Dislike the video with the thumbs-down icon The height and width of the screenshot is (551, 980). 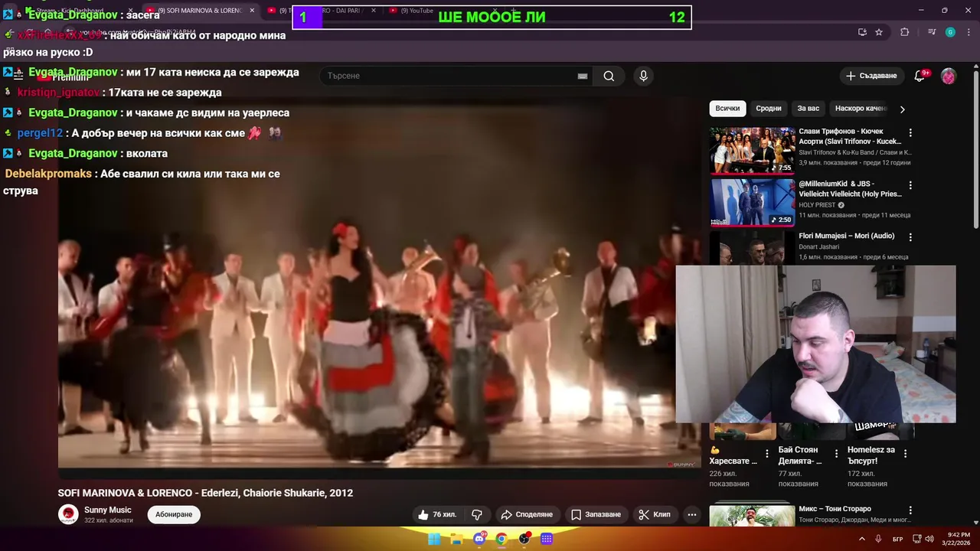click(x=476, y=514)
